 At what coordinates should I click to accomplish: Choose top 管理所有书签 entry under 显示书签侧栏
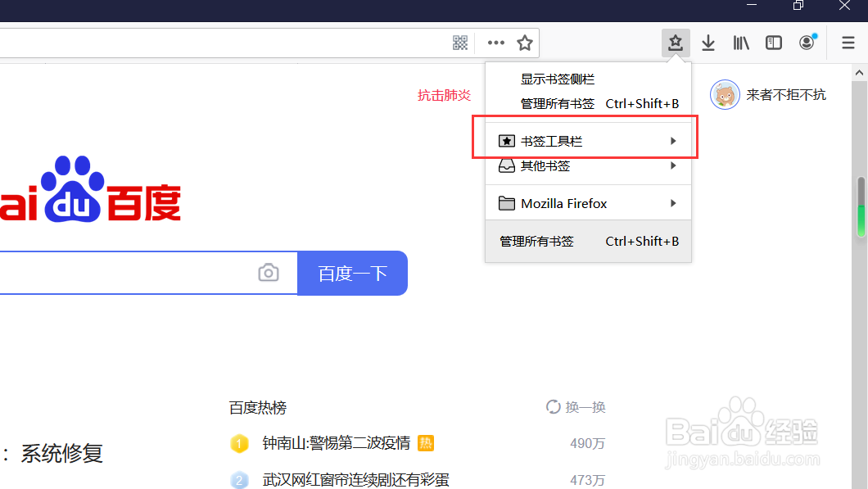588,103
